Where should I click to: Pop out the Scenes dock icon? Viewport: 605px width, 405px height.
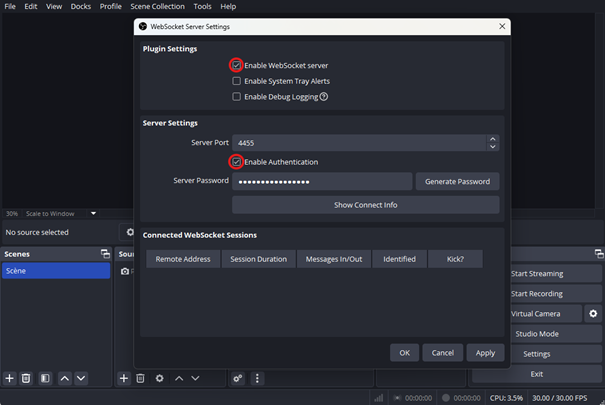105,254
